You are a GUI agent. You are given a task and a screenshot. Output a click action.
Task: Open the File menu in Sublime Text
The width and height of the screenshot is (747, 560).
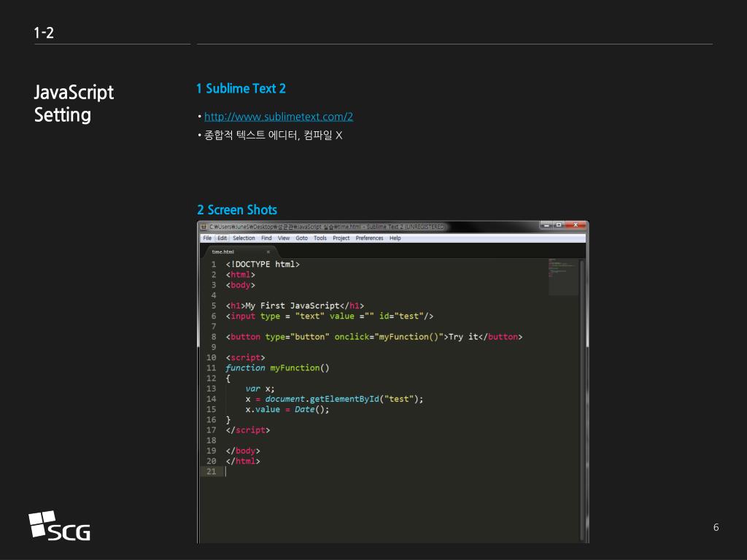[x=207, y=238]
